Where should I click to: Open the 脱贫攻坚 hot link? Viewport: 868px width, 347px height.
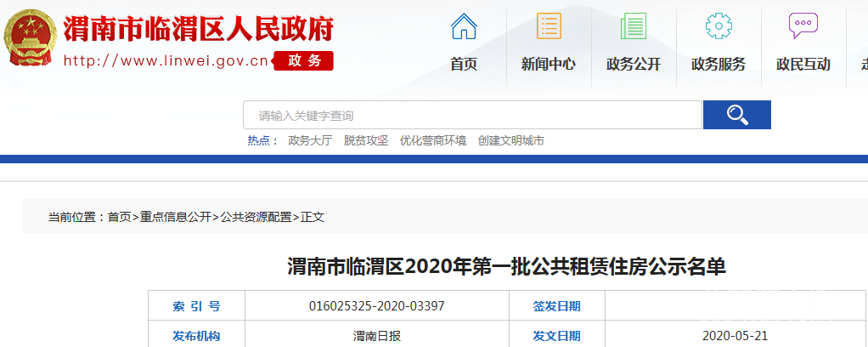click(366, 140)
